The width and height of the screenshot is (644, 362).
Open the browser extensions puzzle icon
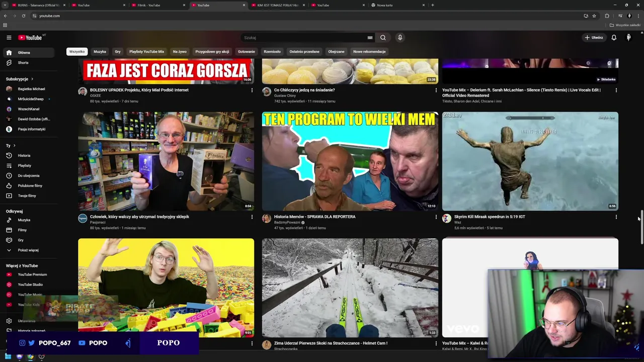[x=607, y=16]
